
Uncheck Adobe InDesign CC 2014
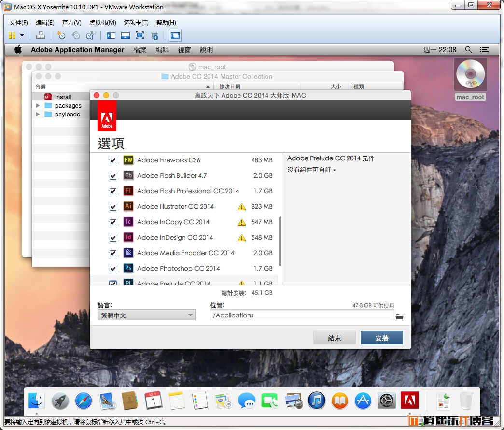pos(113,238)
